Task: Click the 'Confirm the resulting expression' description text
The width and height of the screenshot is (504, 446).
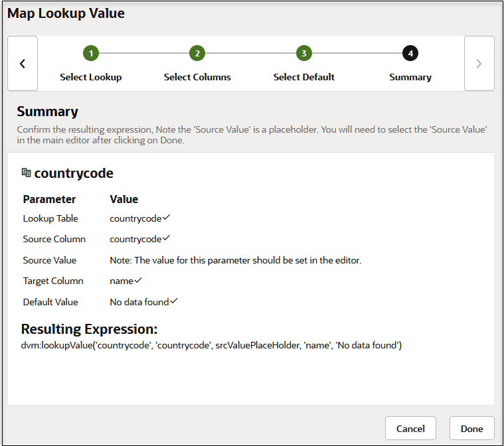Action: point(252,135)
